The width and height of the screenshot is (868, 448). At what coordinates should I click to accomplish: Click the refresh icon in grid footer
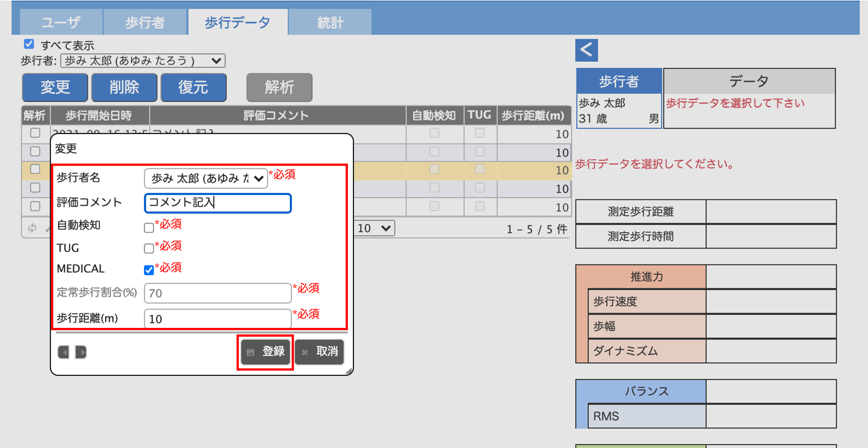pos(32,228)
